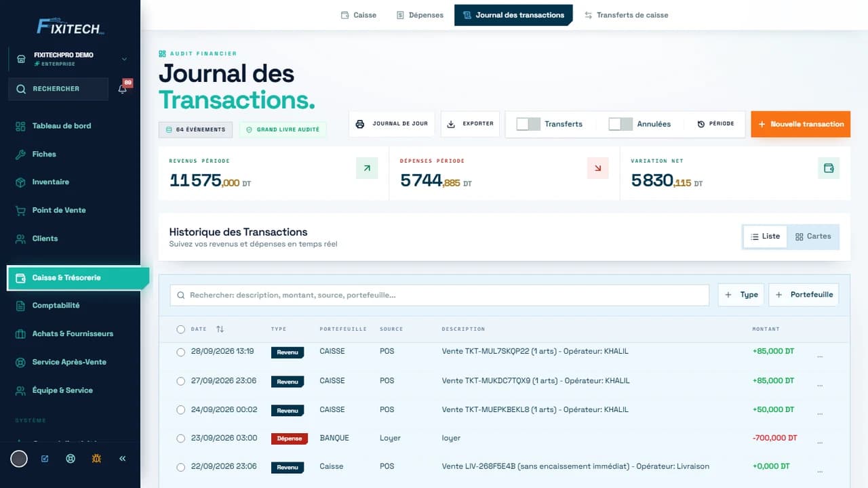
Task: Switch to the Caisse tab
Action: pos(358,15)
